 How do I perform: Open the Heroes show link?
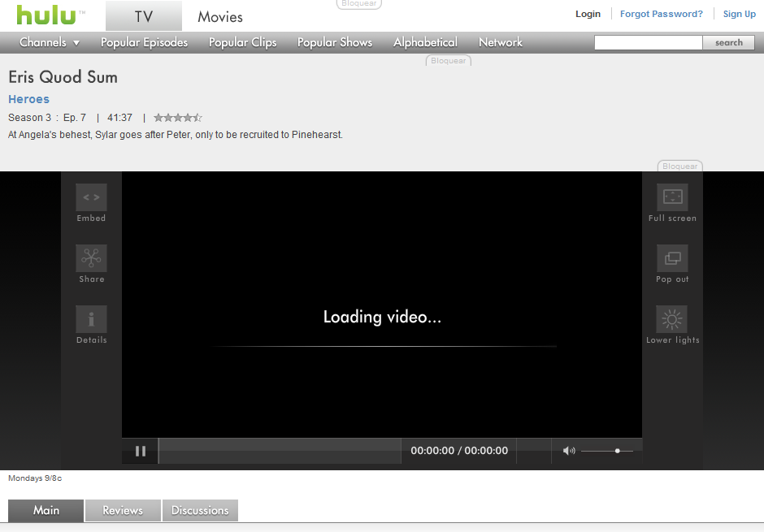click(28, 99)
